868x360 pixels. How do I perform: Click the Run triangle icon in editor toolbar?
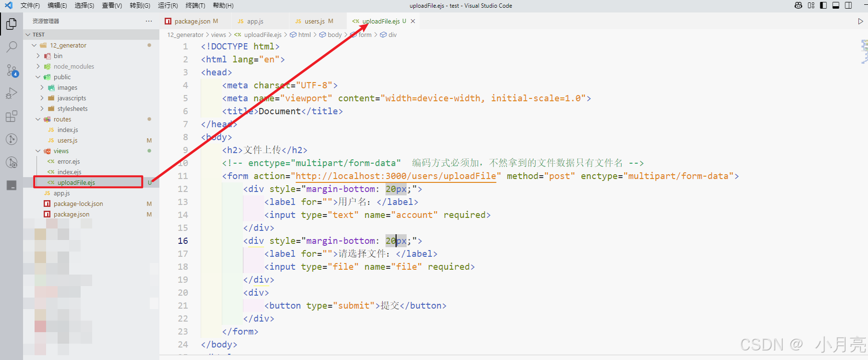click(x=860, y=21)
